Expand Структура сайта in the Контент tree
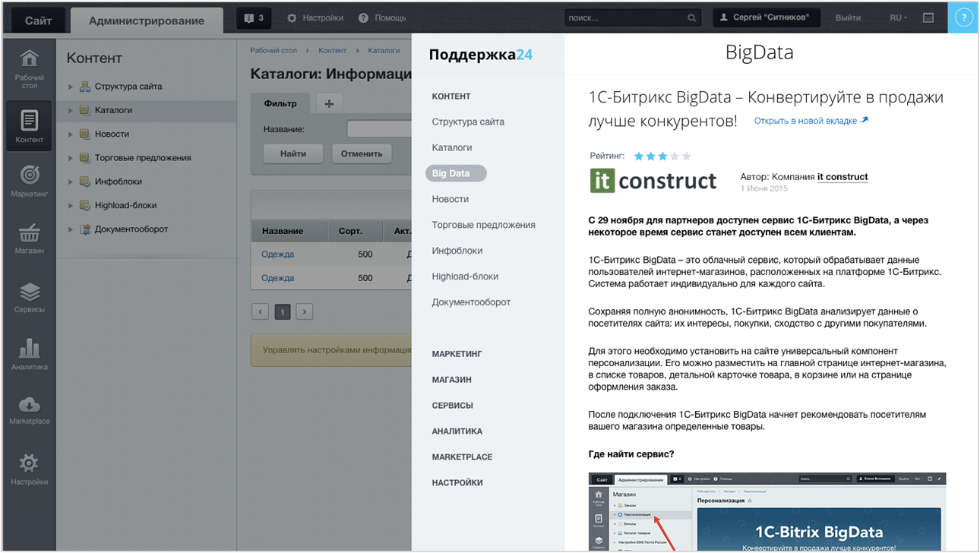Viewport: 980px width, 553px height. pyautogui.click(x=71, y=87)
